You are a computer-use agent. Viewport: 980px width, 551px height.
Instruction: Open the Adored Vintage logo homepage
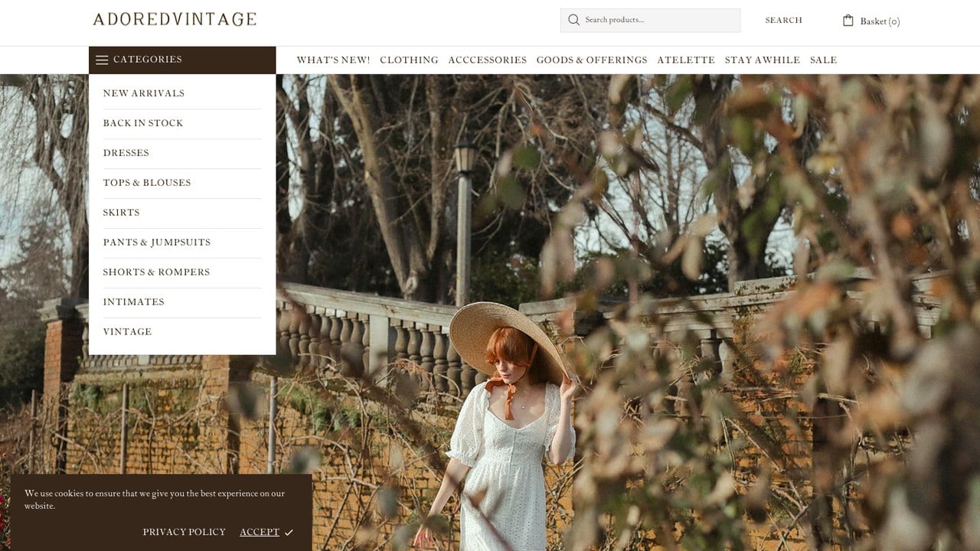coord(175,19)
